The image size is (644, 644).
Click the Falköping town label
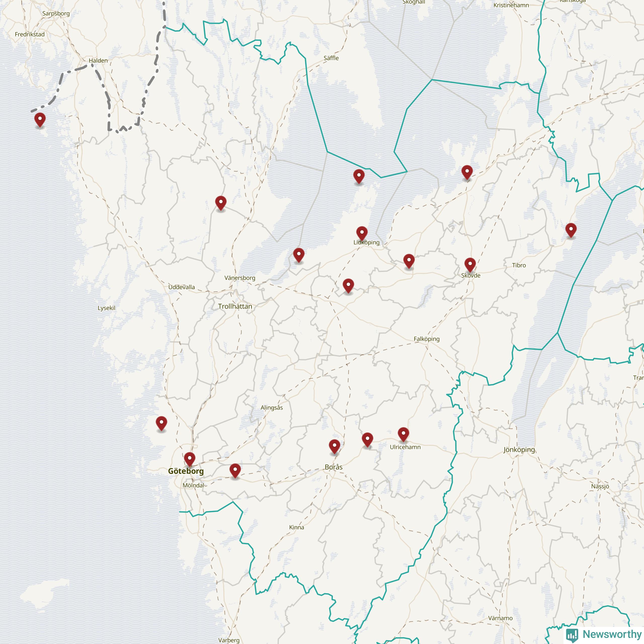[426, 339]
